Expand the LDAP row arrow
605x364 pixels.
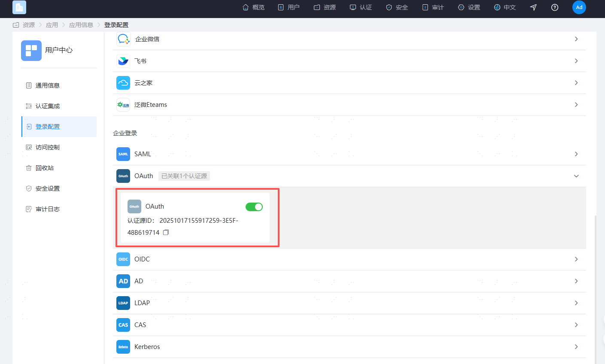(576, 303)
